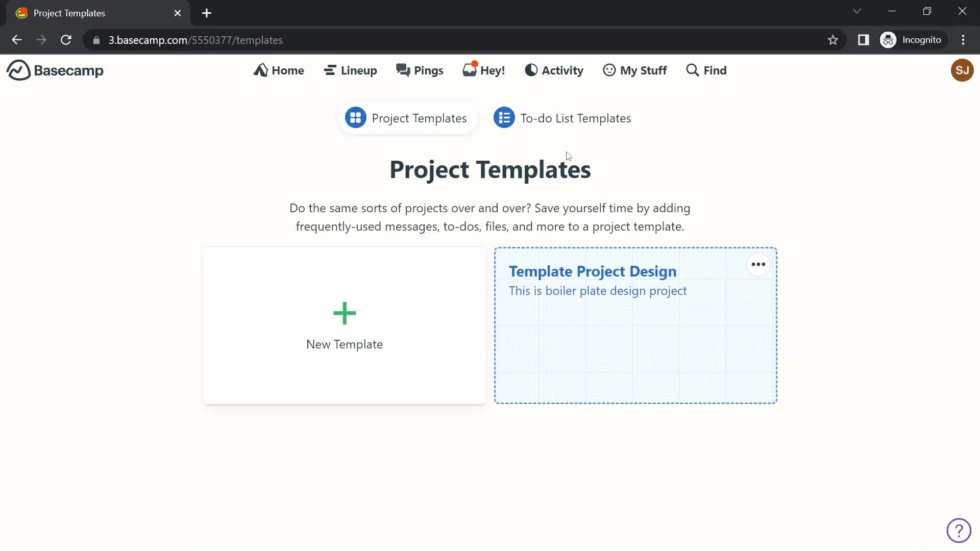Click 'This is boiler plate design project' description
The width and height of the screenshot is (980, 551).
[x=598, y=291]
